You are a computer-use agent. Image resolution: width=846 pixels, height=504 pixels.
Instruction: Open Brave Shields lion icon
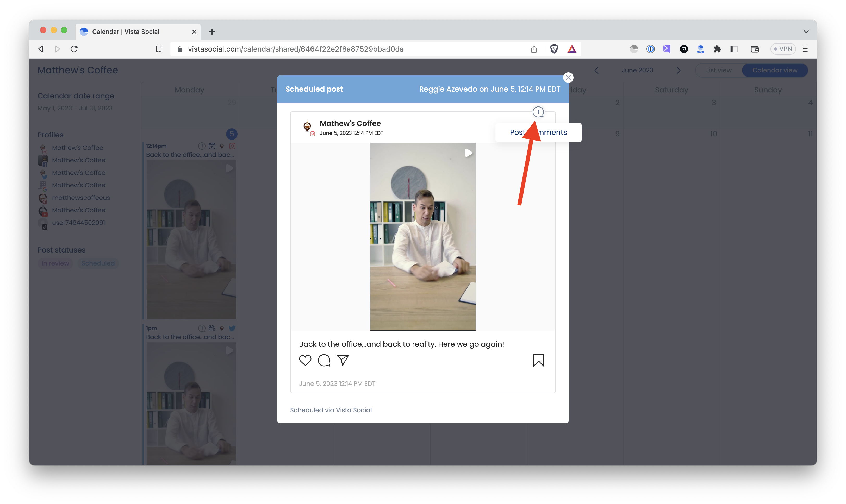tap(554, 49)
